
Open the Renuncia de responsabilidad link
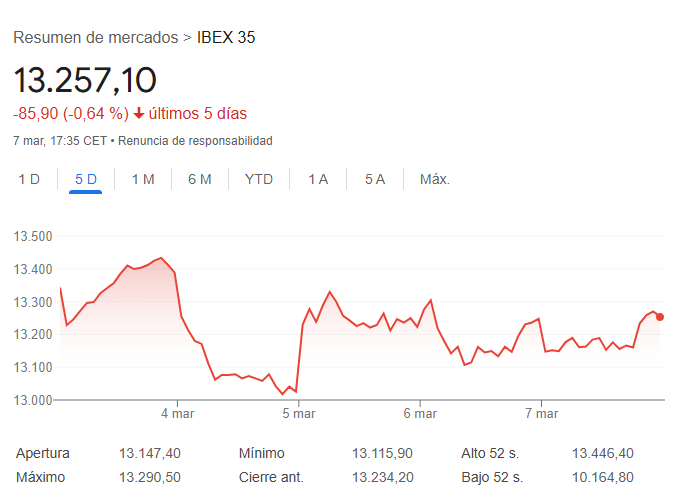[x=195, y=141]
